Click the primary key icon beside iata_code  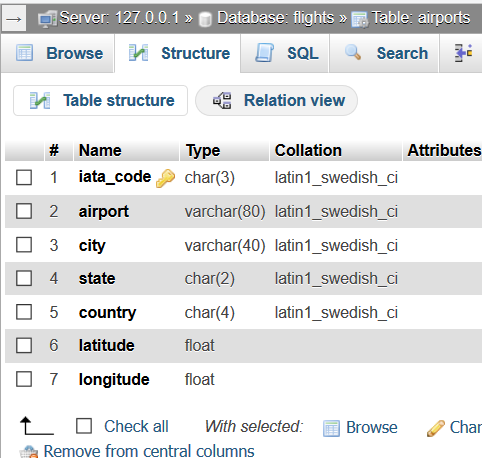165,178
